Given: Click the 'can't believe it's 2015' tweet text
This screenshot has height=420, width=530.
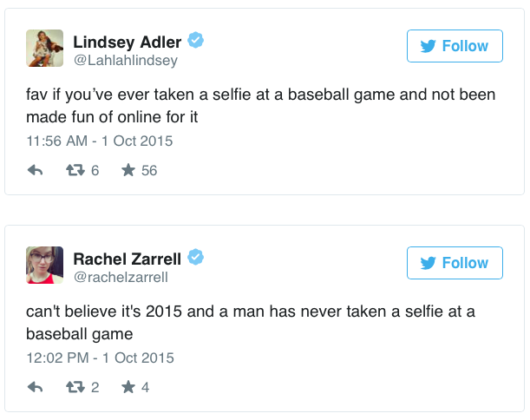Looking at the screenshot, I should click(252, 321).
